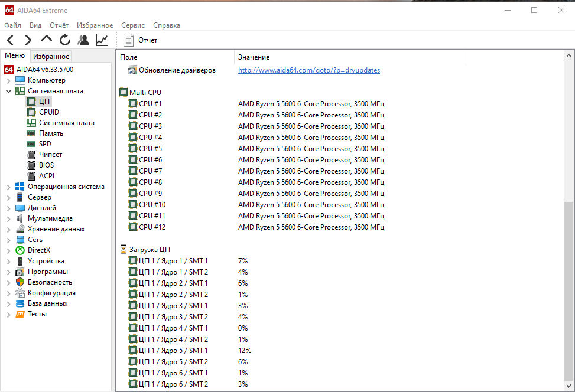Collapse the Системная плата tree node
Screen dimensions: 575x392
(8, 91)
